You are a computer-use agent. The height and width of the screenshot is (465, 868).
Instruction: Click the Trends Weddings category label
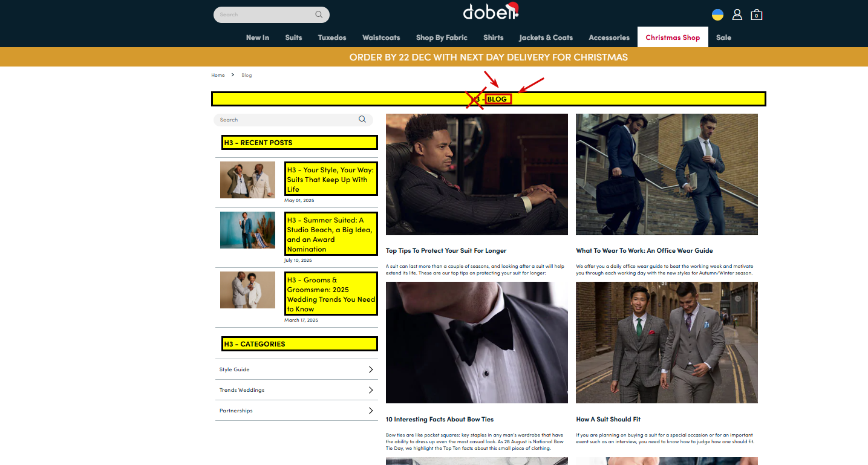click(242, 390)
